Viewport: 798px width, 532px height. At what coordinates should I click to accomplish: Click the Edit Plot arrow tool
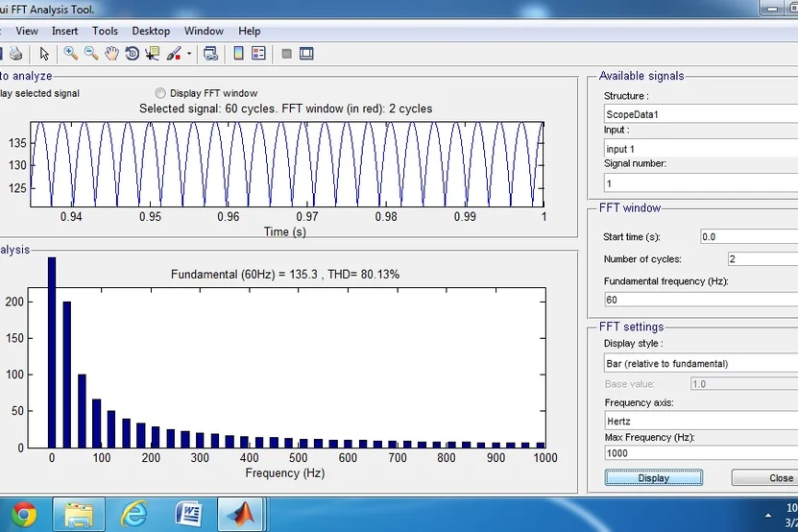pyautogui.click(x=44, y=54)
